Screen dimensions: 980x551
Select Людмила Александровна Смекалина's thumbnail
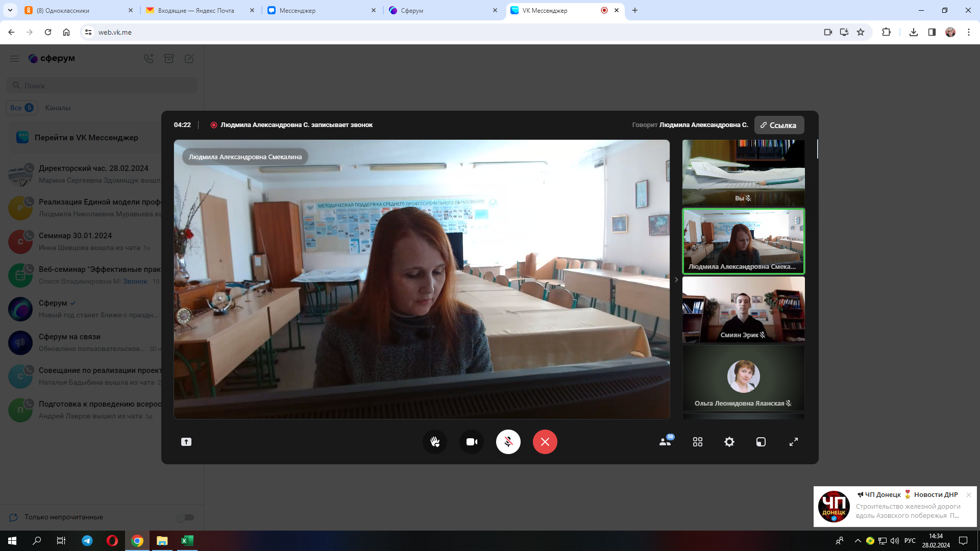[x=744, y=241]
